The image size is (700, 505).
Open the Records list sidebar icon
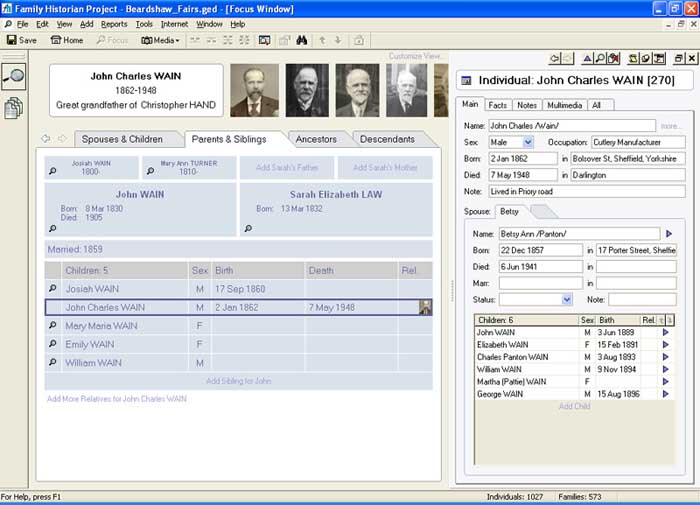[x=15, y=108]
